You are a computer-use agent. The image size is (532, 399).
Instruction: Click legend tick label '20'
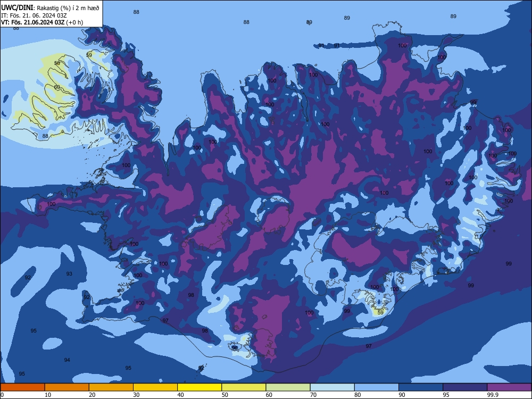point(92,395)
